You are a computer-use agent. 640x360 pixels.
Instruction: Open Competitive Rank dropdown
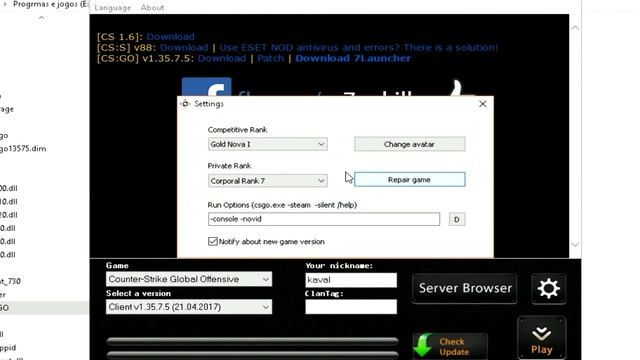point(268,144)
